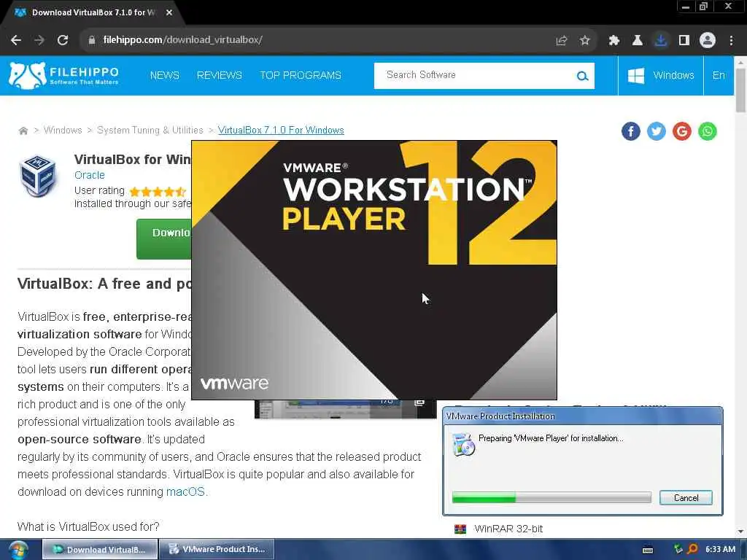The width and height of the screenshot is (747, 560).
Task: Follow the macOS link
Action: (x=185, y=491)
